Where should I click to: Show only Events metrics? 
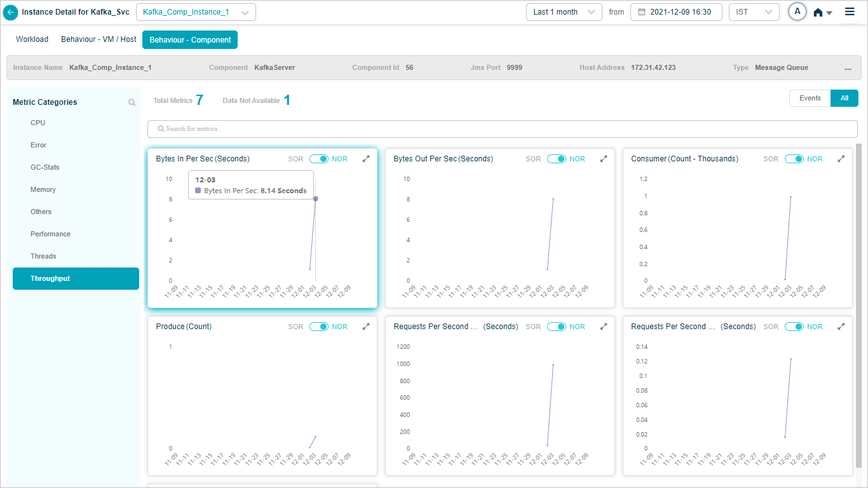coord(810,98)
